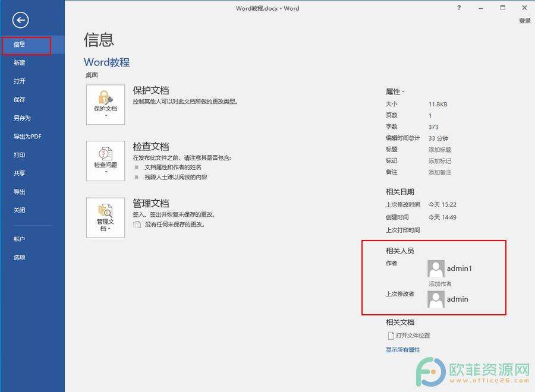535x392 pixels.
Task: Click the word count value 373
Action: click(433, 127)
